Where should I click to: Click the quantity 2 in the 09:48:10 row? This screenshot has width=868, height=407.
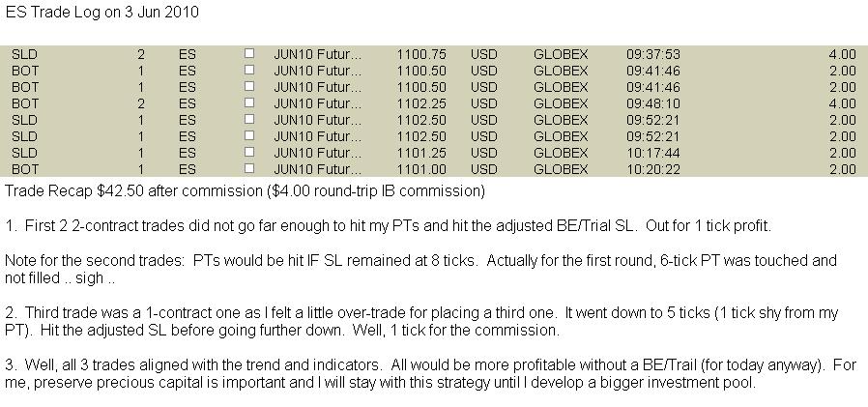(141, 103)
